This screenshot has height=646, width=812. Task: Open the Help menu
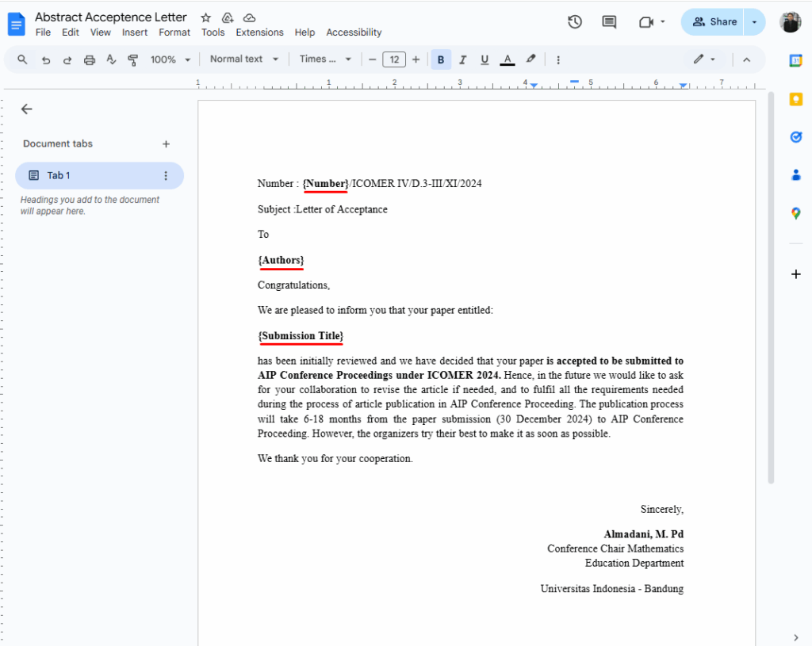point(304,32)
